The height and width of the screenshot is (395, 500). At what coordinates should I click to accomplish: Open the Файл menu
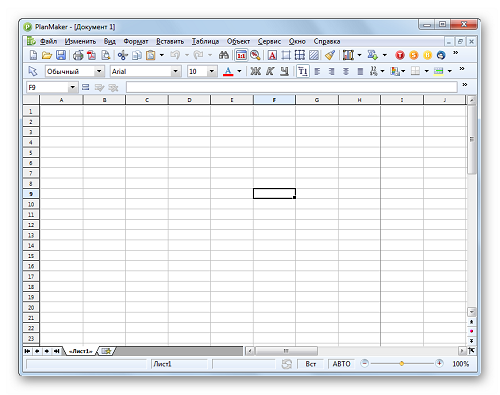49,41
